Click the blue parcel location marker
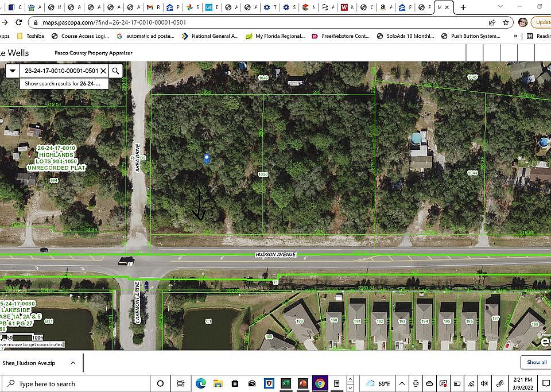This screenshot has width=551, height=392. tap(207, 158)
